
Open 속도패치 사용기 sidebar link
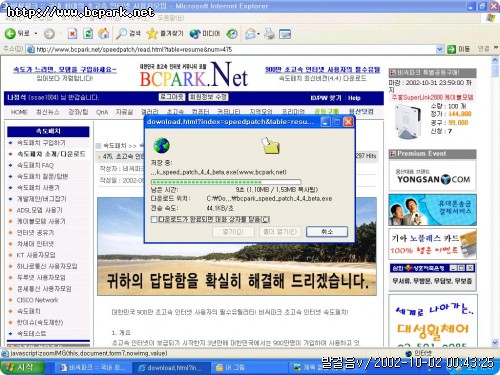point(38,188)
